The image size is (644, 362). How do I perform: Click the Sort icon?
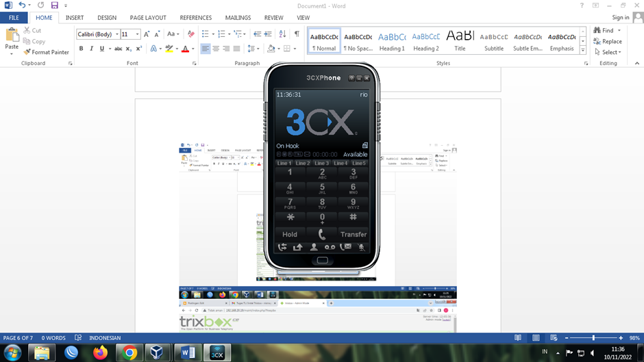(282, 34)
